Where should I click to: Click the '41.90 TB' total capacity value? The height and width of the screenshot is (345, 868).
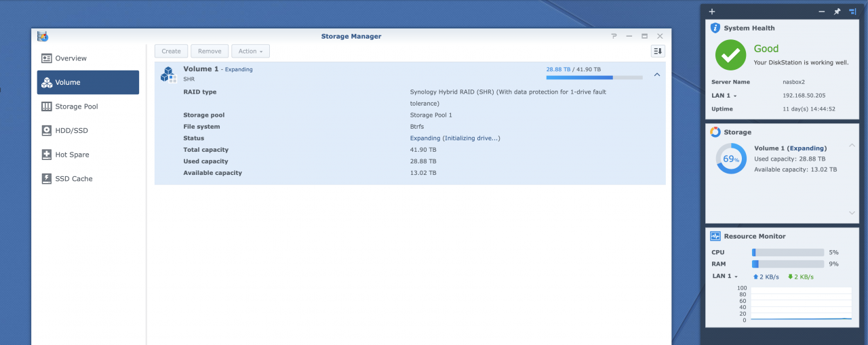pos(423,150)
